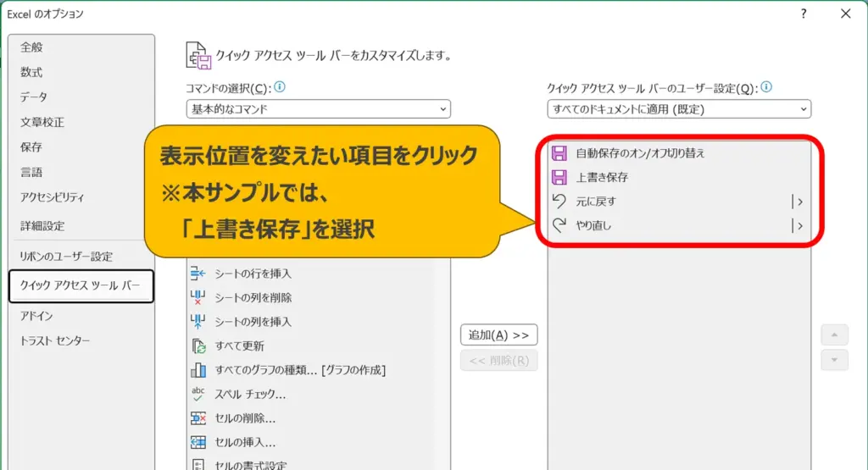Expand the submenu arrow on やり直し row

(x=798, y=225)
